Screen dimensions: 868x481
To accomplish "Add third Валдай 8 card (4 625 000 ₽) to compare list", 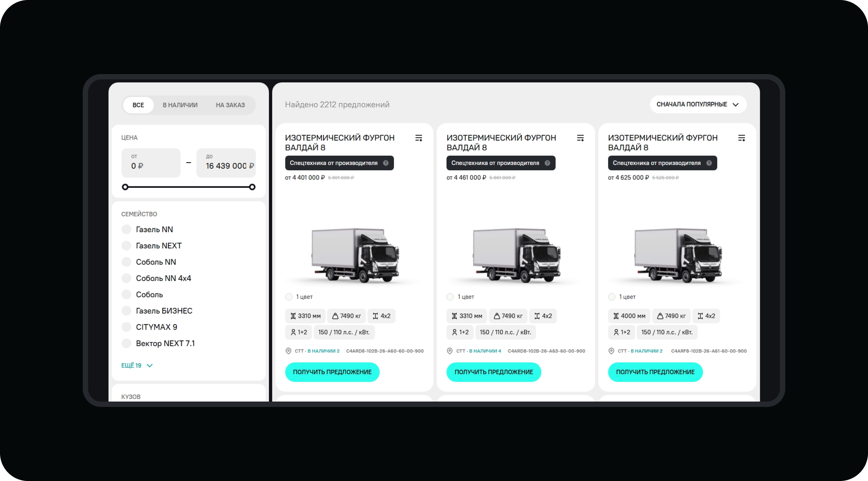I will coord(742,138).
